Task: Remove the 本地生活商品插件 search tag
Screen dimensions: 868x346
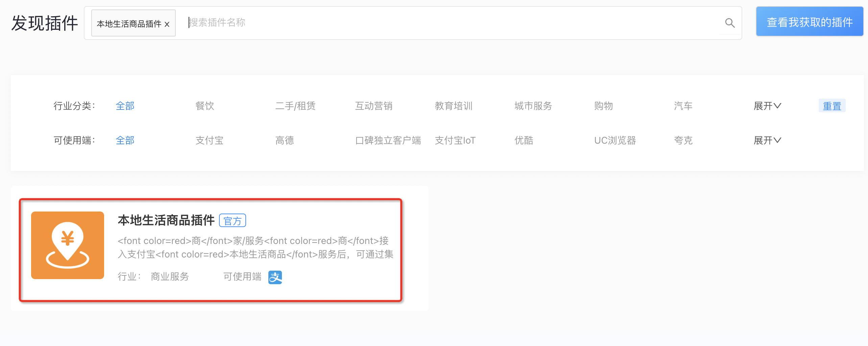Action: 167,24
